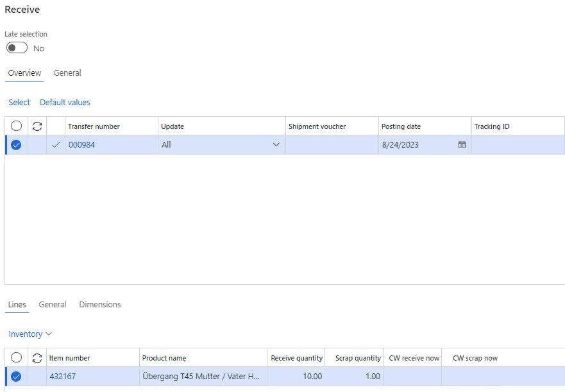Click the select-all circle in the transfer grid

pyautogui.click(x=16, y=126)
